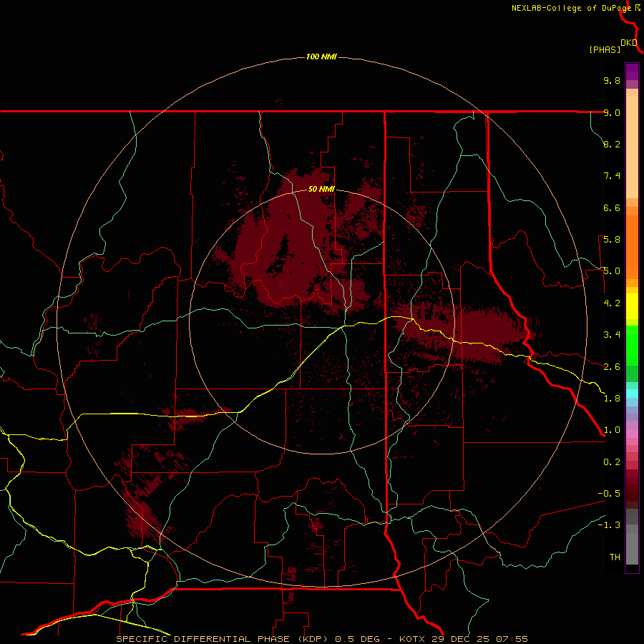Click the 7.4 value on the color scale
Viewport: 644px width, 644px height.
pyautogui.click(x=612, y=176)
